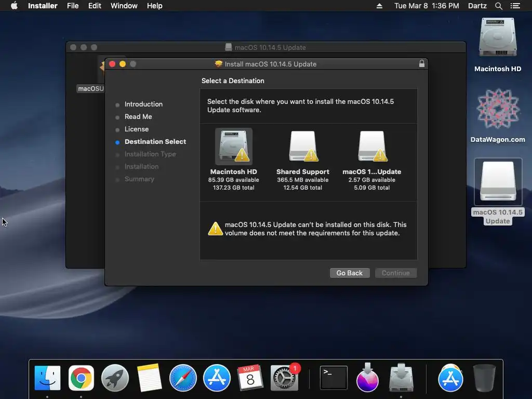The image size is (532, 399).
Task: Launch Safari from the Dock
Action: [x=183, y=378]
